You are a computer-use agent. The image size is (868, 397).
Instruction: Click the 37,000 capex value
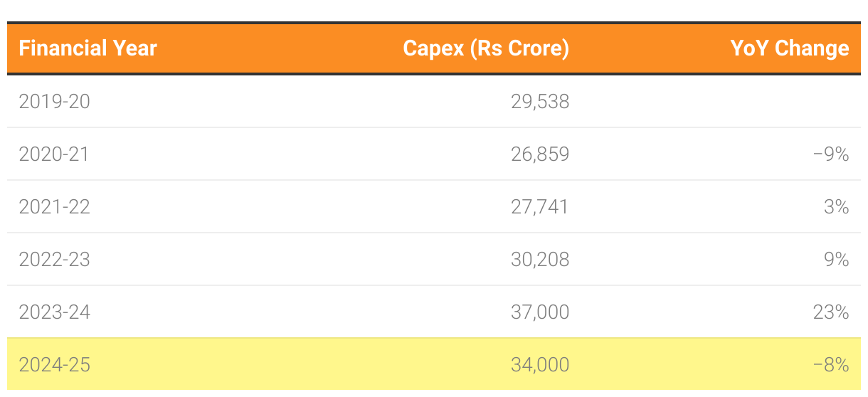tap(540, 312)
